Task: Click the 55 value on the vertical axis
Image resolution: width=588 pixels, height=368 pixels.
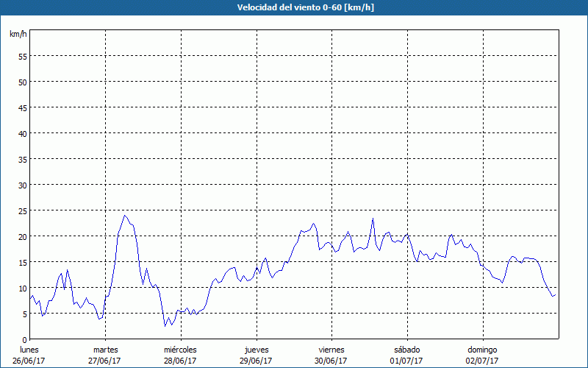Action: click(x=22, y=56)
